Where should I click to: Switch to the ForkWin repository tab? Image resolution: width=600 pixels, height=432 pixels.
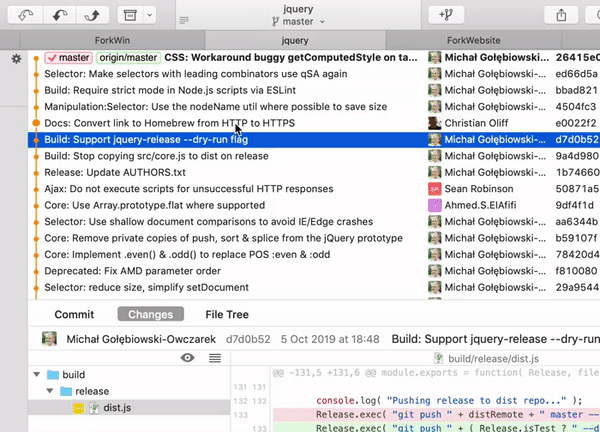point(112,40)
